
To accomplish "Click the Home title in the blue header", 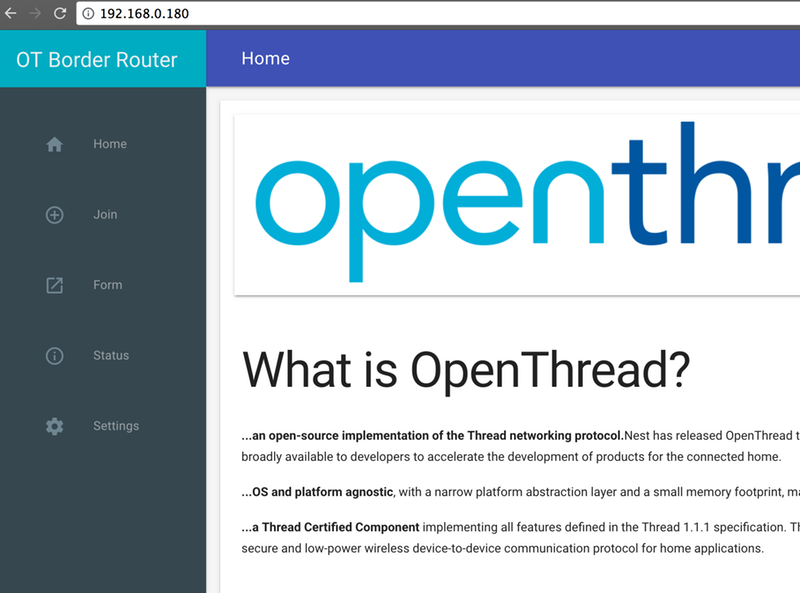I will coord(265,59).
